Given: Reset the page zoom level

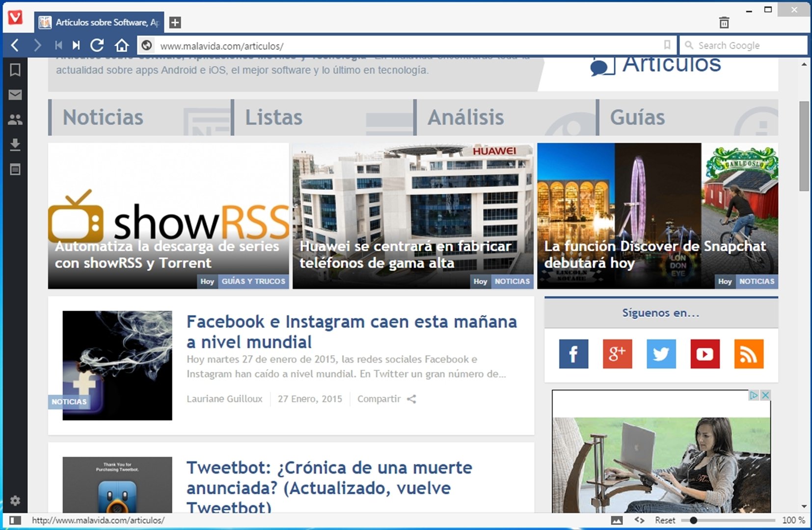Looking at the screenshot, I should point(665,520).
